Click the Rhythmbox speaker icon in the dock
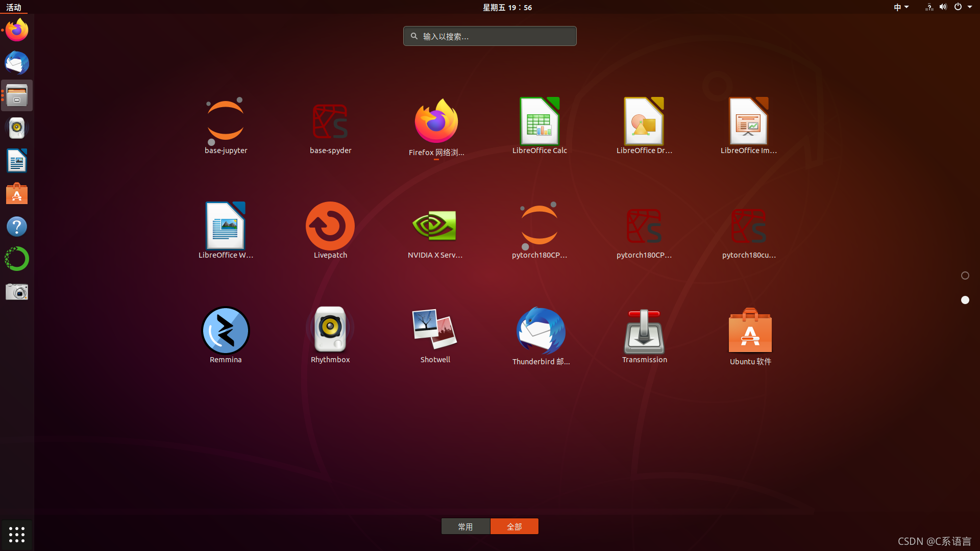 17,128
